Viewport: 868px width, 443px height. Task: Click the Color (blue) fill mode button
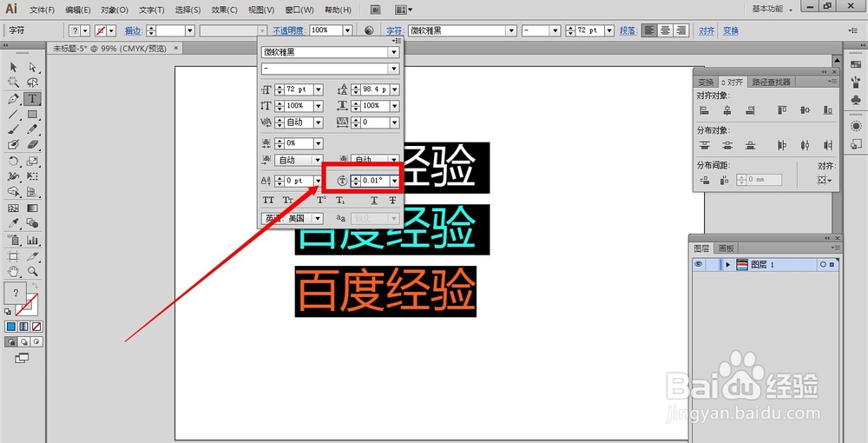tap(10, 327)
